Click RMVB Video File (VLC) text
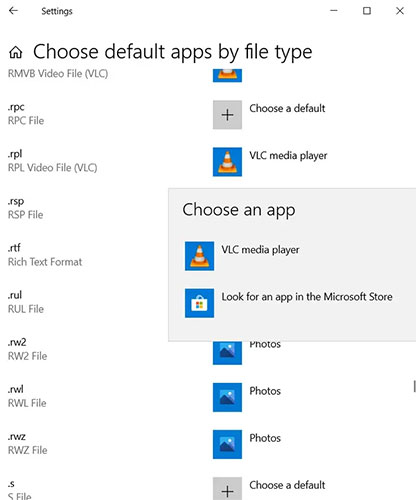 tap(58, 74)
